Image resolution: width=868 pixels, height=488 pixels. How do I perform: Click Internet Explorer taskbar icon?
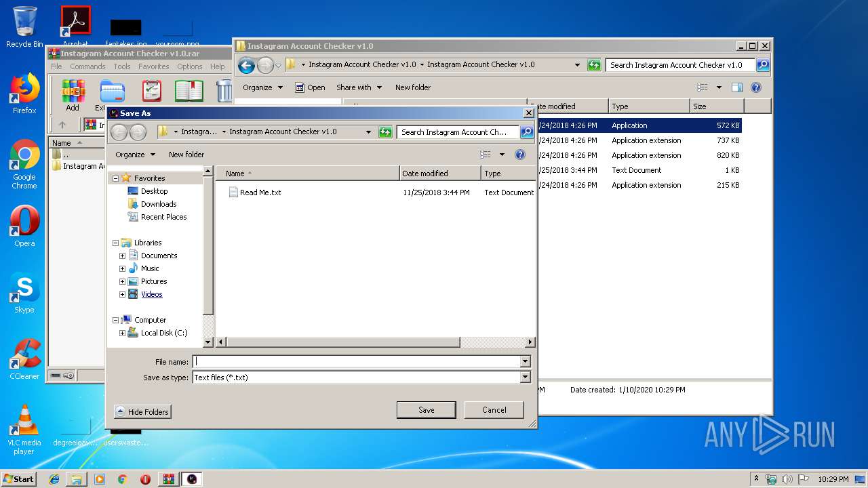[54, 479]
